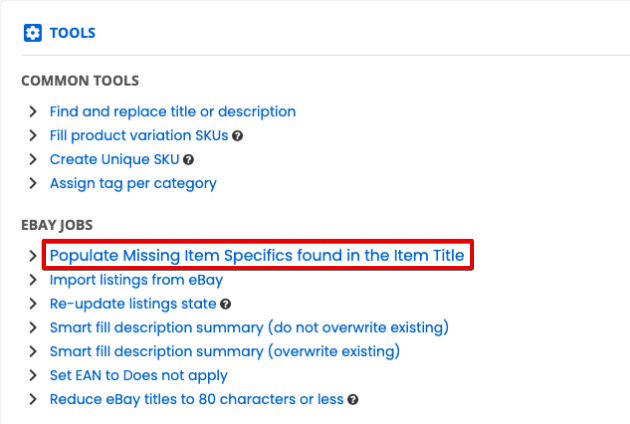
Task: Open Smart fill summary (overwrite existing)
Action: [225, 351]
